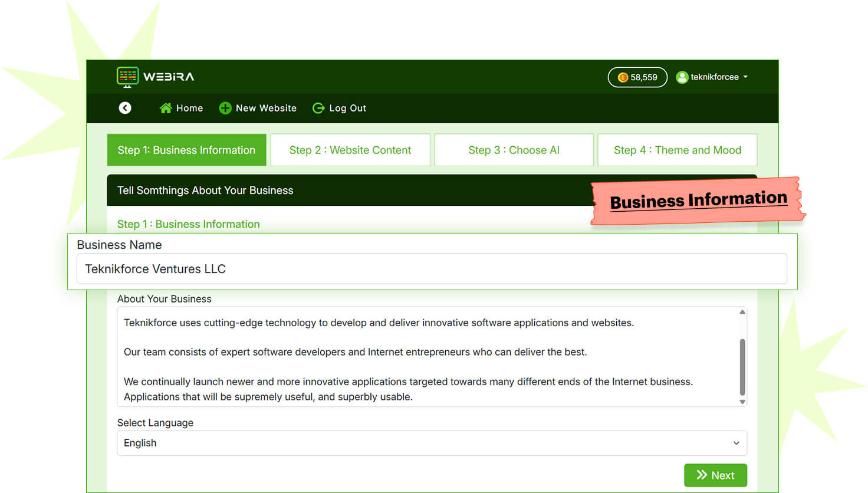Click the textarea scrollbar up arrow
The image size is (868, 493).
click(742, 312)
